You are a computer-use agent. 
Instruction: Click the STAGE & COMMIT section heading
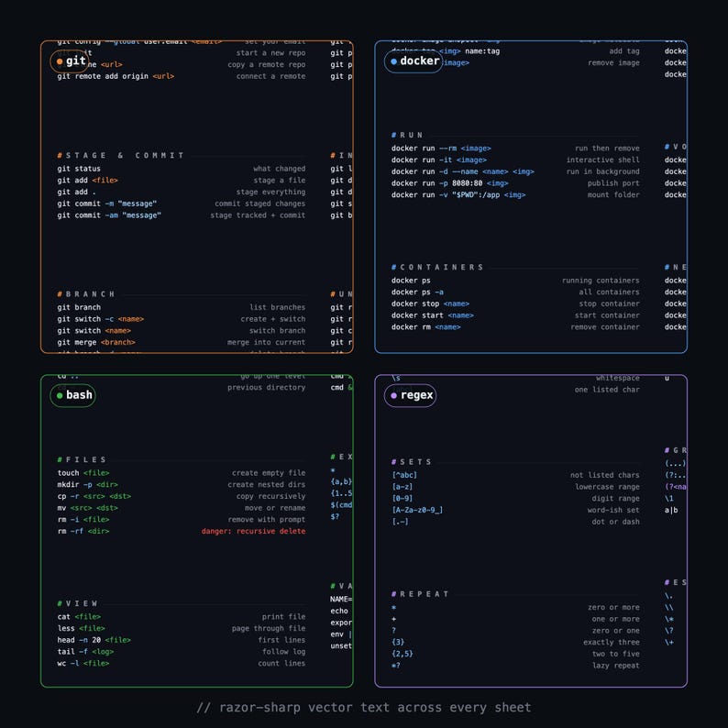coord(121,155)
